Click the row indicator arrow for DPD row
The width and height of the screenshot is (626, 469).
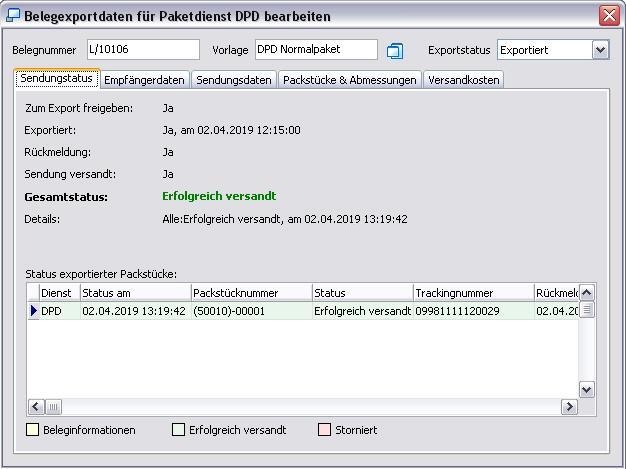click(x=33, y=311)
